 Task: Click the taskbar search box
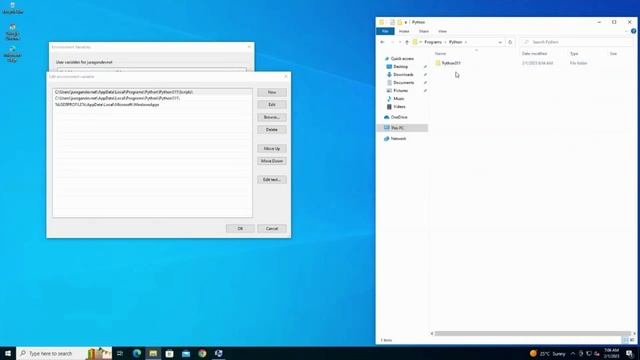[x=64, y=353]
